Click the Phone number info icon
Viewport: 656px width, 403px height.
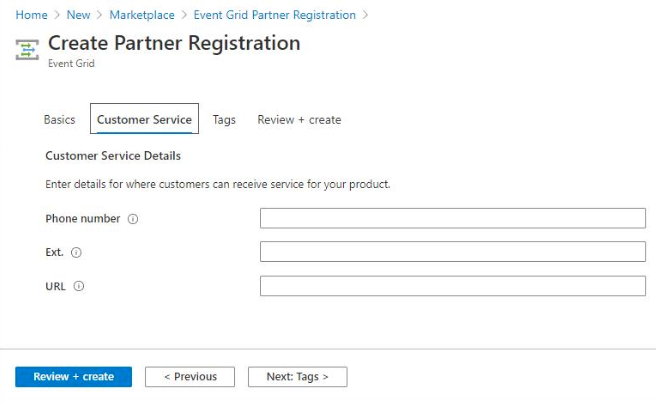pos(133,219)
